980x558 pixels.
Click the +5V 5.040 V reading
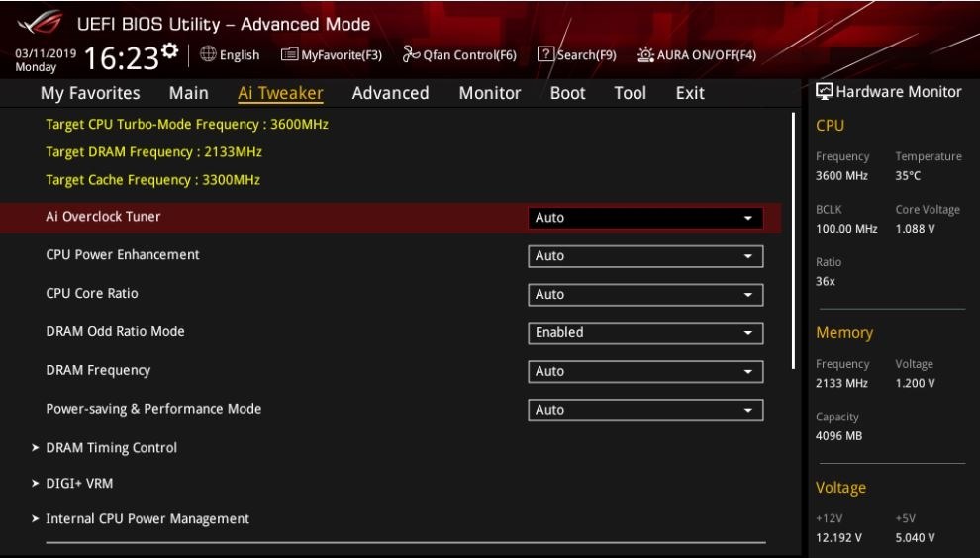915,538
